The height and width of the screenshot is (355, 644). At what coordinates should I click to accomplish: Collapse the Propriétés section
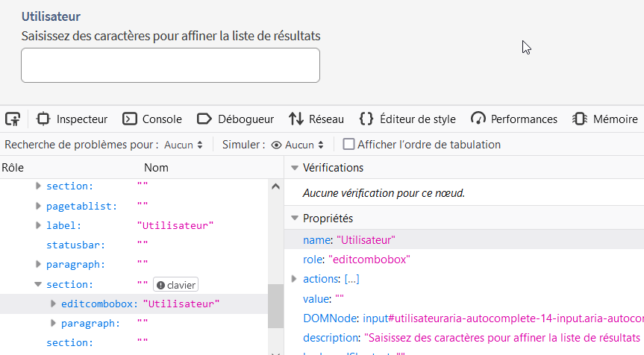click(295, 219)
